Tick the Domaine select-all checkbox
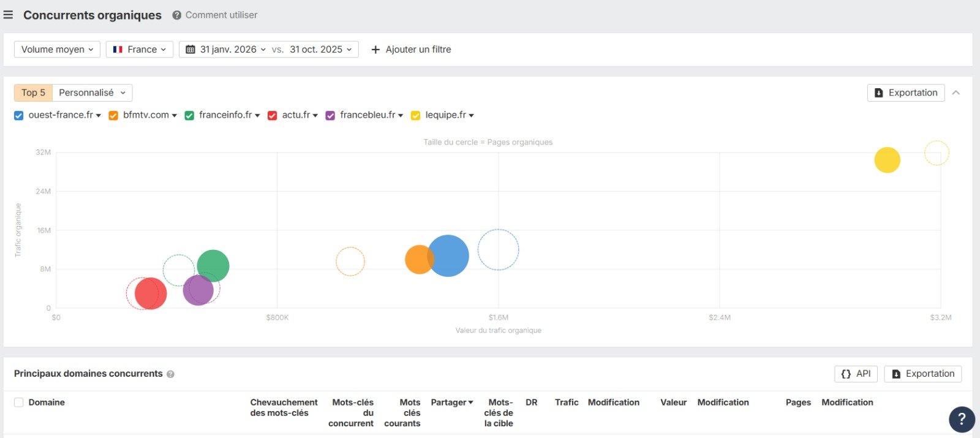Image resolution: width=980 pixels, height=438 pixels. pyautogui.click(x=19, y=402)
